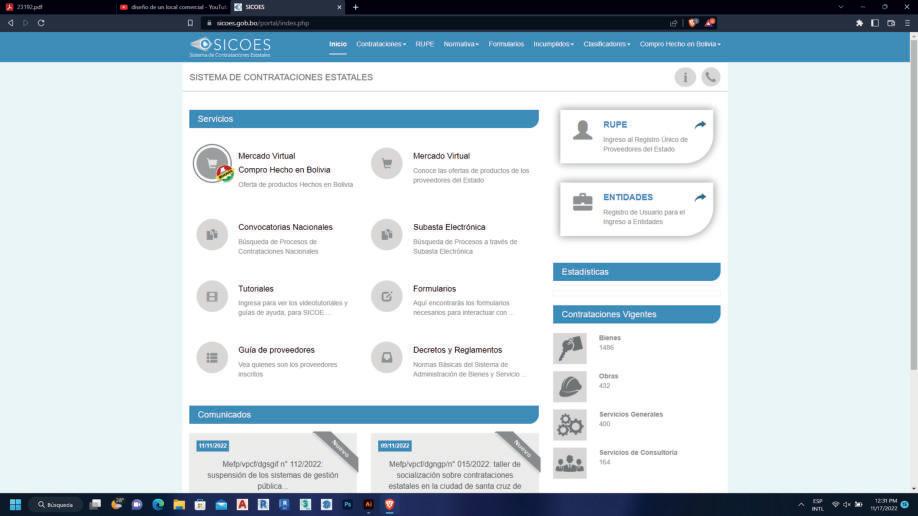918x516 pixels.
Task: Click the SICOES logo in the header
Action: [230, 47]
